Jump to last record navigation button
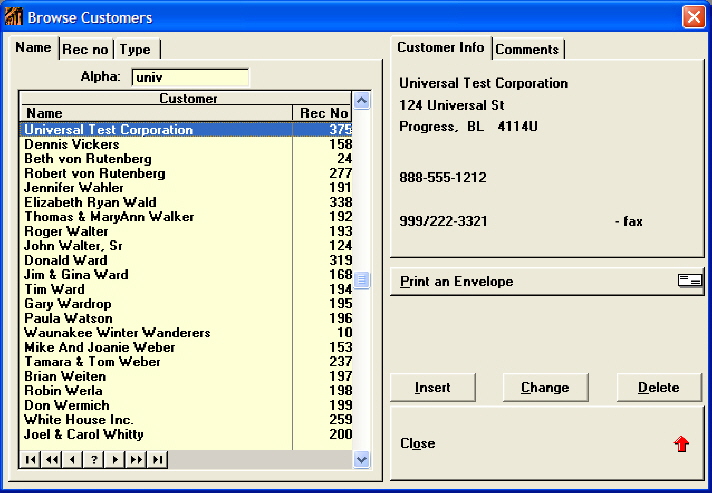The height and width of the screenshot is (493, 712). [x=158, y=459]
